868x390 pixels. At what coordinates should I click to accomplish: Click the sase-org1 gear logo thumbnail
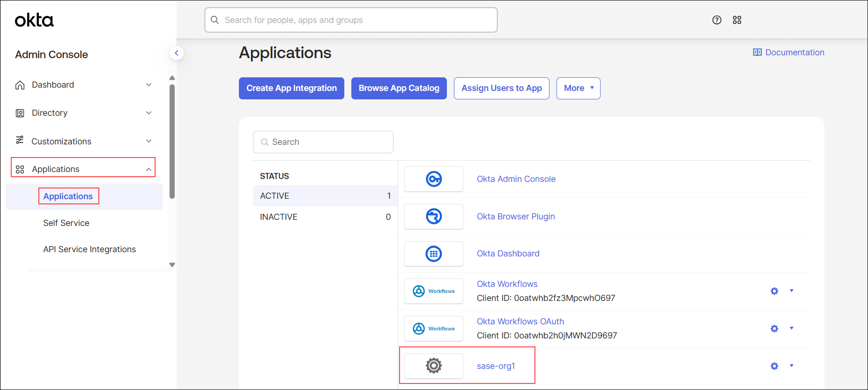[434, 366]
